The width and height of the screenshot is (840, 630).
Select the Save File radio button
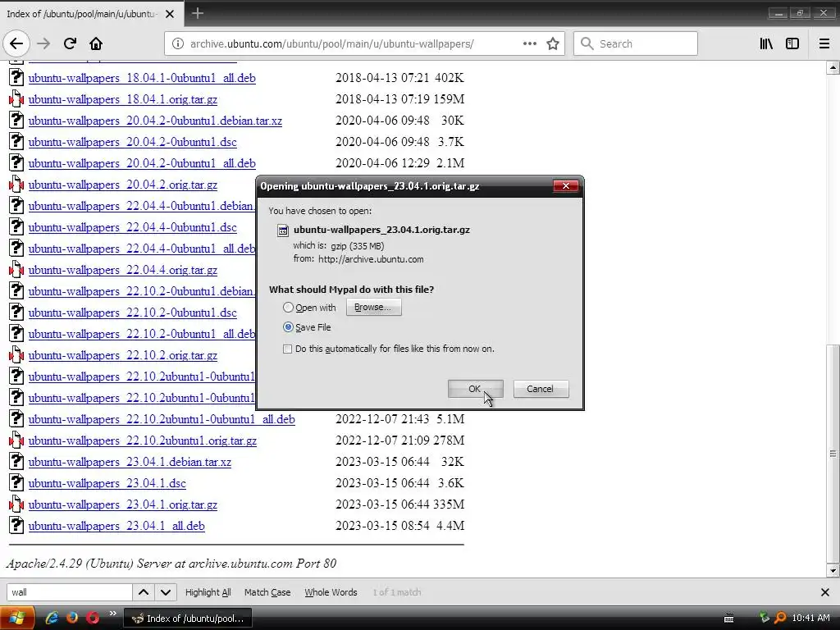(x=288, y=327)
